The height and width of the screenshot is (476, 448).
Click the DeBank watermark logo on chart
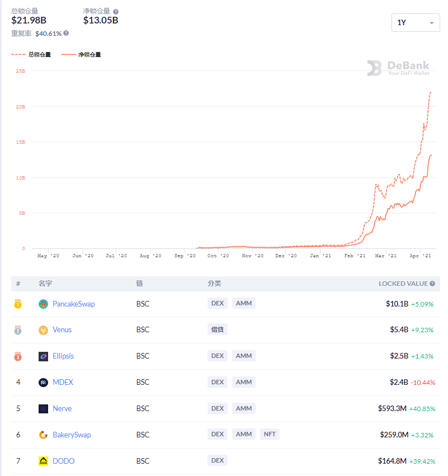pos(398,68)
